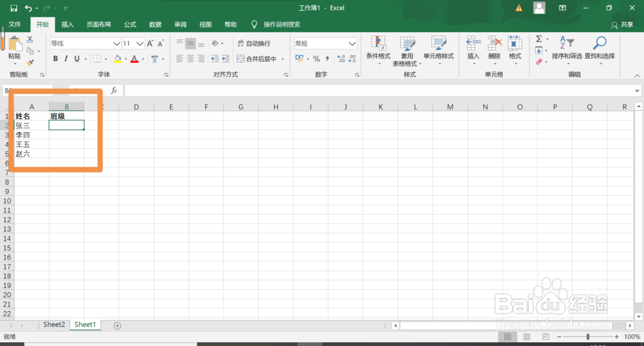Select the Format Painter brush
This screenshot has width=644, height=346.
(30, 62)
